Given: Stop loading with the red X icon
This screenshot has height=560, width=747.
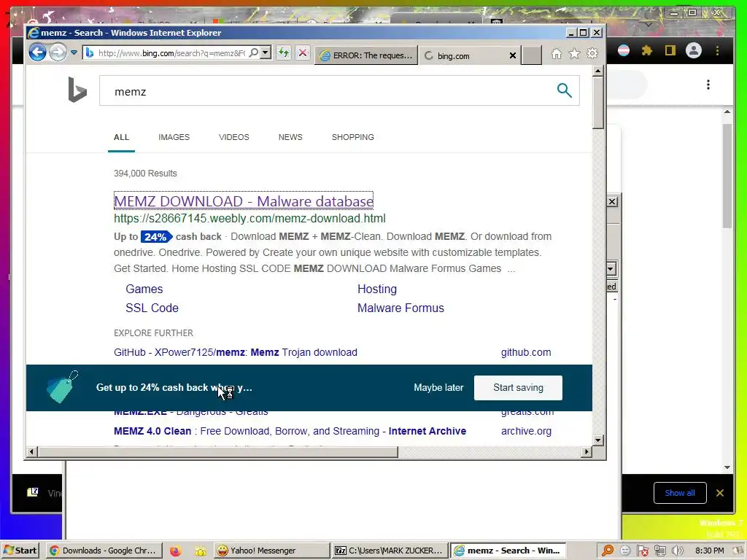Looking at the screenshot, I should [x=303, y=52].
